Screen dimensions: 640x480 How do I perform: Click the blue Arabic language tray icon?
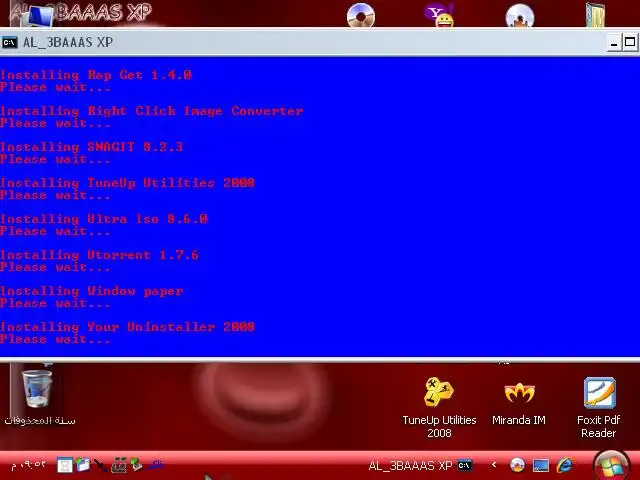156,464
